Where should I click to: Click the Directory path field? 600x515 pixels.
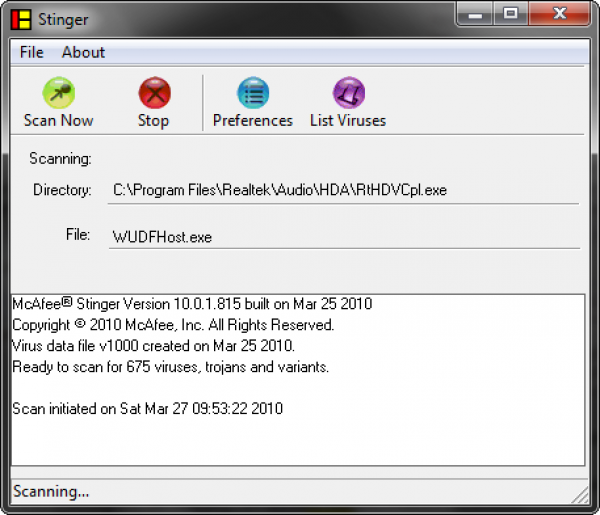pyautogui.click(x=343, y=191)
